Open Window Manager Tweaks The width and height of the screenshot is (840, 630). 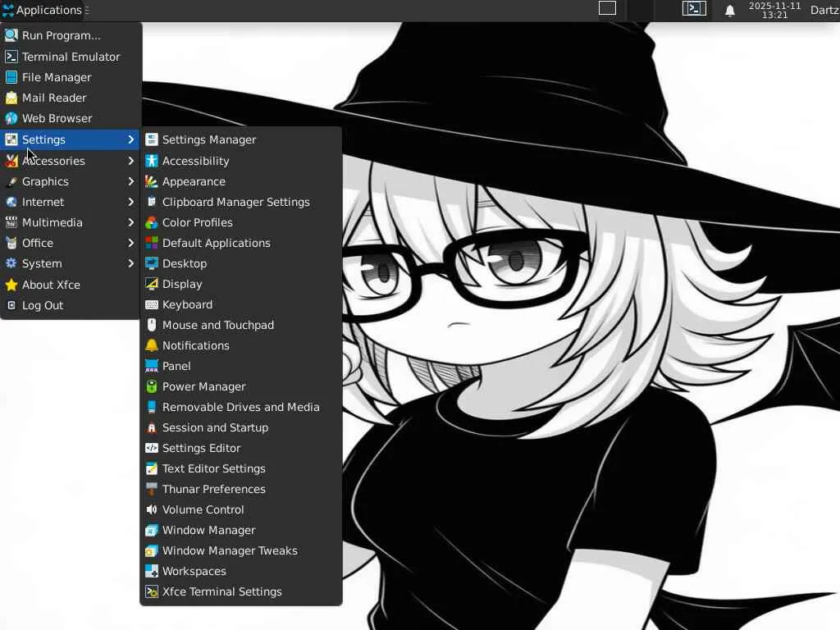coord(241,550)
